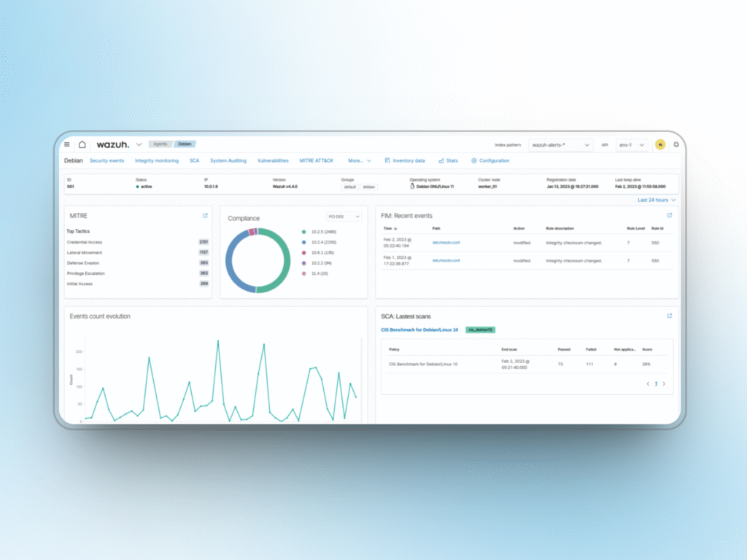Screen dimensions: 747x560
Task: Open the Vulnerabilities tab
Action: (273, 160)
